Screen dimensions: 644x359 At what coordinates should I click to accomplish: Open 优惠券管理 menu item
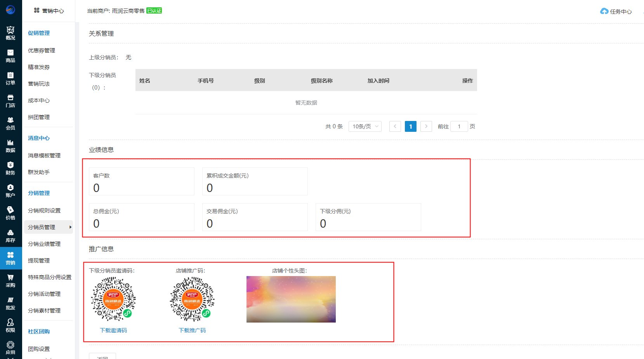tap(42, 50)
